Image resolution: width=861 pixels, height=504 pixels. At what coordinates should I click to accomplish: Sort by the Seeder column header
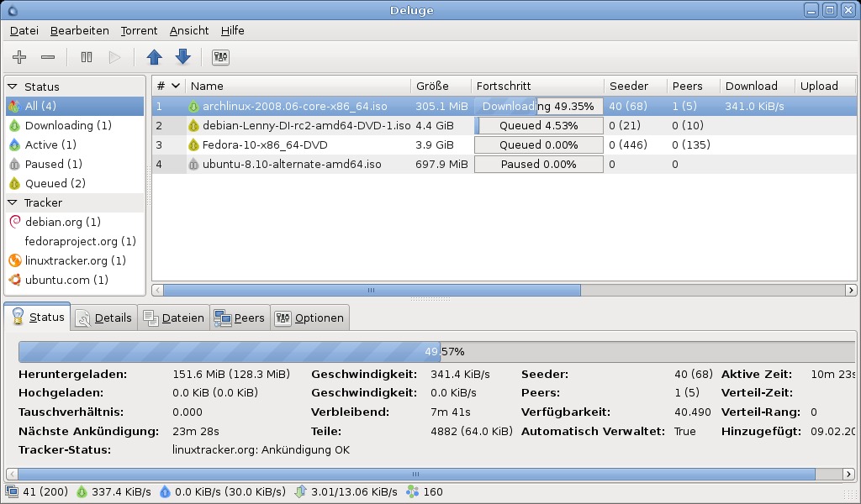tap(636, 86)
